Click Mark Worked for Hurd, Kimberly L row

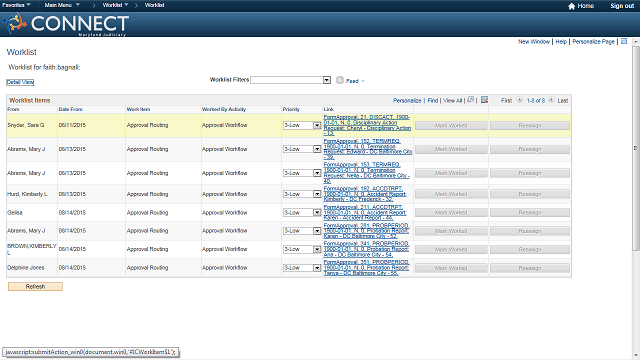click(451, 194)
